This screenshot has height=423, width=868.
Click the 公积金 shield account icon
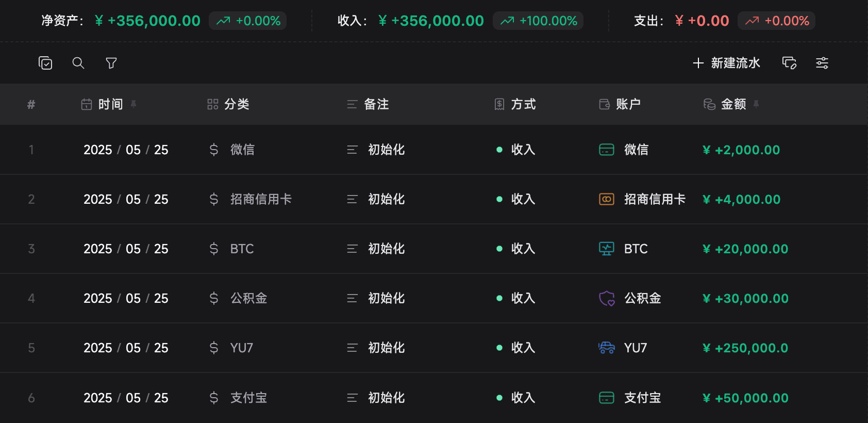(607, 298)
